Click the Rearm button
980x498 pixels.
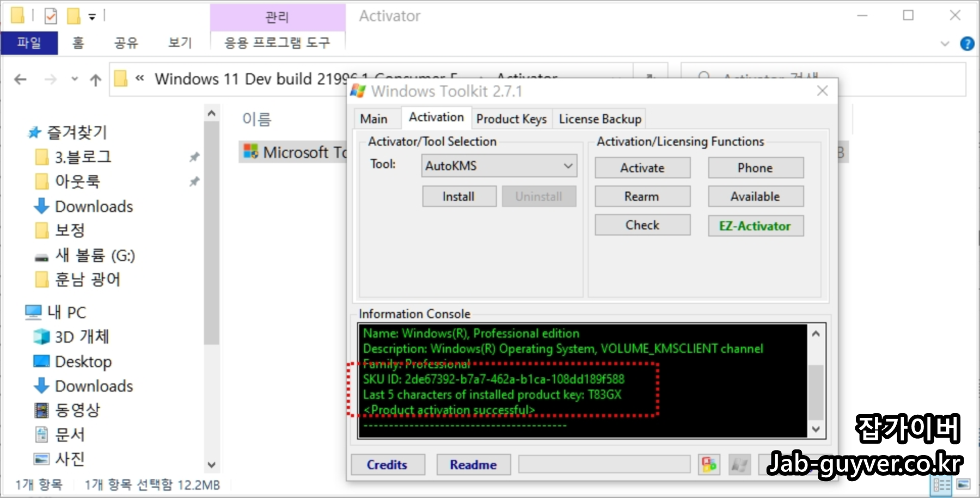(642, 196)
